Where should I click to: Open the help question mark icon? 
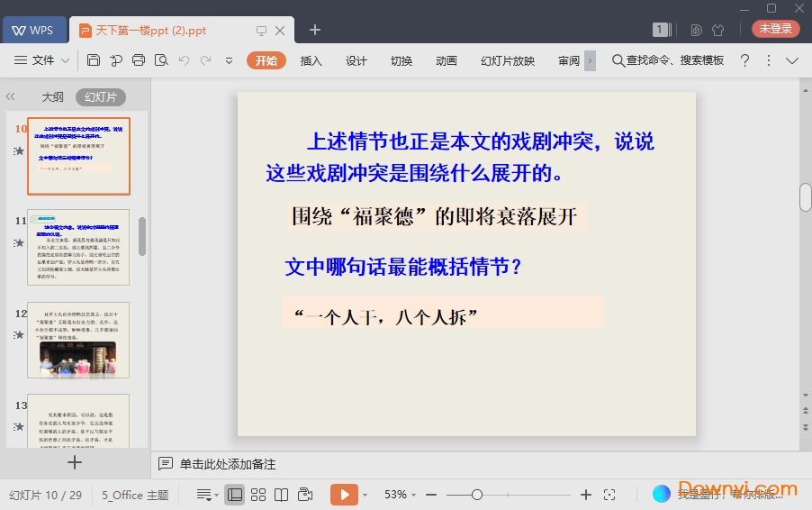click(744, 60)
